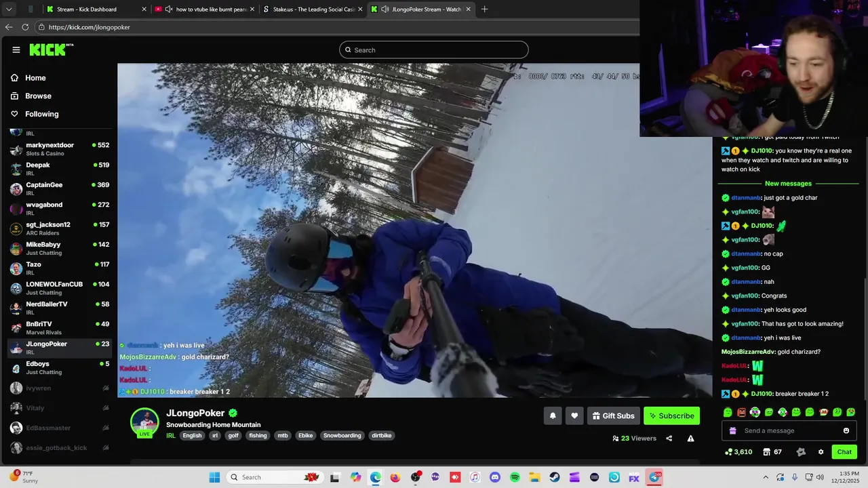Open markynextdoor's channel in sidebar

tap(59, 149)
